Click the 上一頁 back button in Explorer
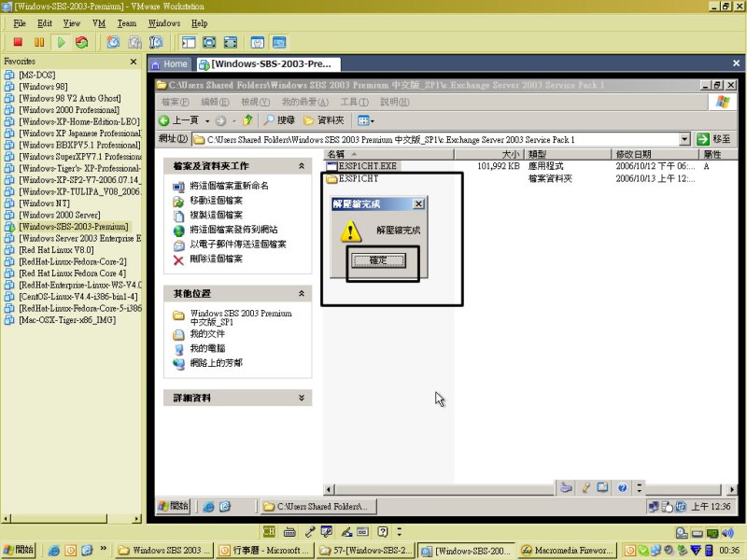Viewport: 747px width, 560px height. 178,120
